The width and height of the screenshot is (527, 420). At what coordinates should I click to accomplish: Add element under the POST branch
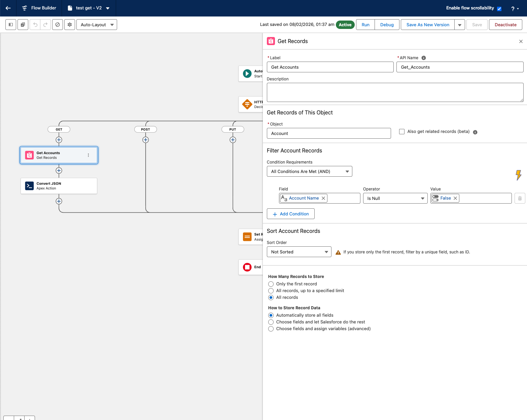(146, 140)
